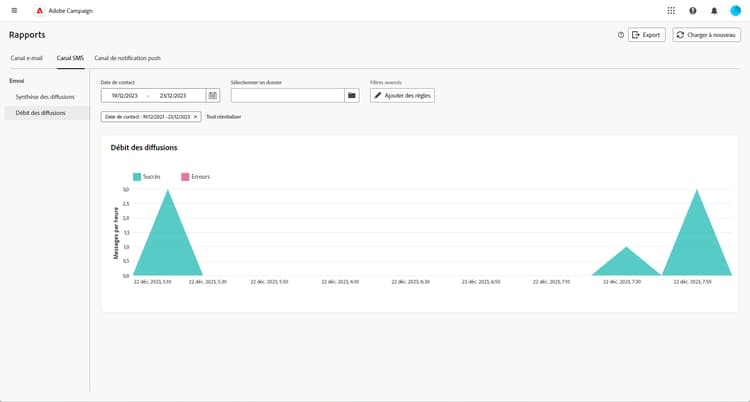Click axis label 22 déc. 2023, 7:30
The image size is (750, 402).
click(x=622, y=282)
